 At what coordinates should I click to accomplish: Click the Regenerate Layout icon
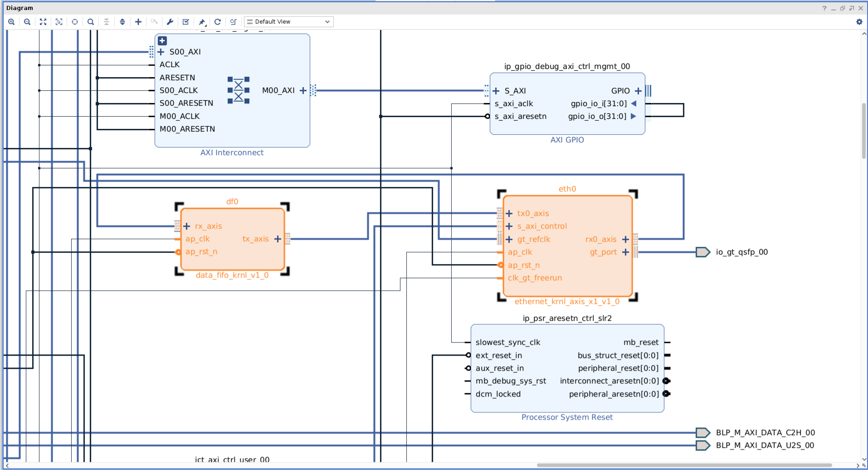(x=218, y=22)
